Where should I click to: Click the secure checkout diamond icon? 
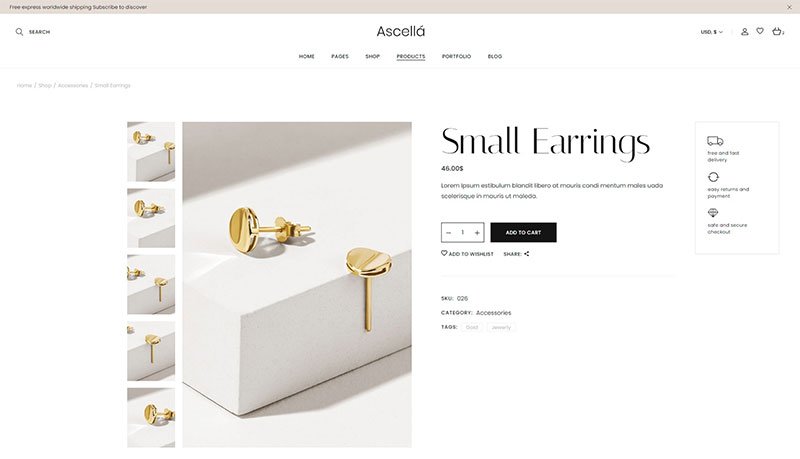[713, 212]
